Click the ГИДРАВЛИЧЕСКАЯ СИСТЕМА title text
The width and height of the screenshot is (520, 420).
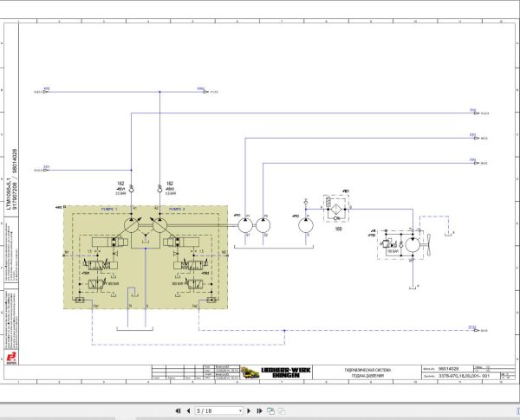[x=367, y=370]
